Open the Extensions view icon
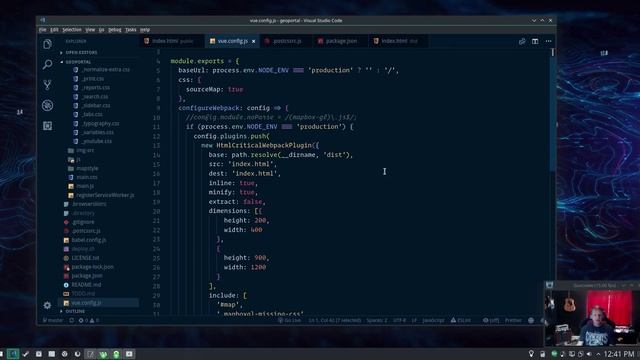This screenshot has height=360, width=640. pyautogui.click(x=47, y=126)
